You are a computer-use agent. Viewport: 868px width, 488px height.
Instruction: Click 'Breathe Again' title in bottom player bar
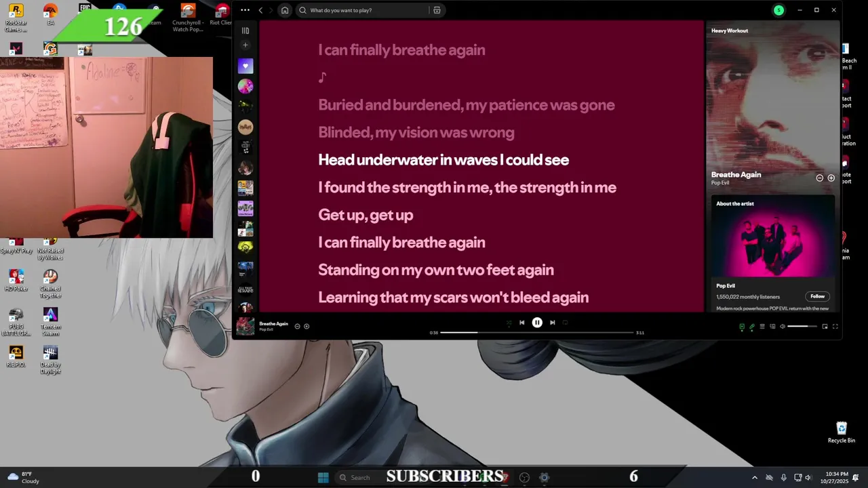(x=273, y=324)
